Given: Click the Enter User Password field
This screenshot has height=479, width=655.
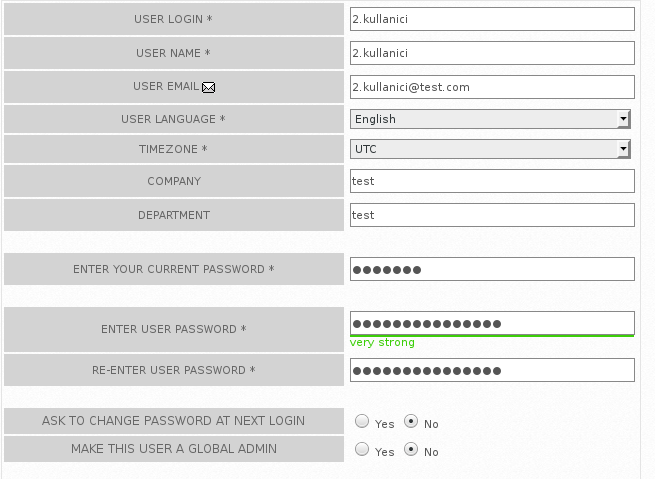Looking at the screenshot, I should tap(492, 323).
